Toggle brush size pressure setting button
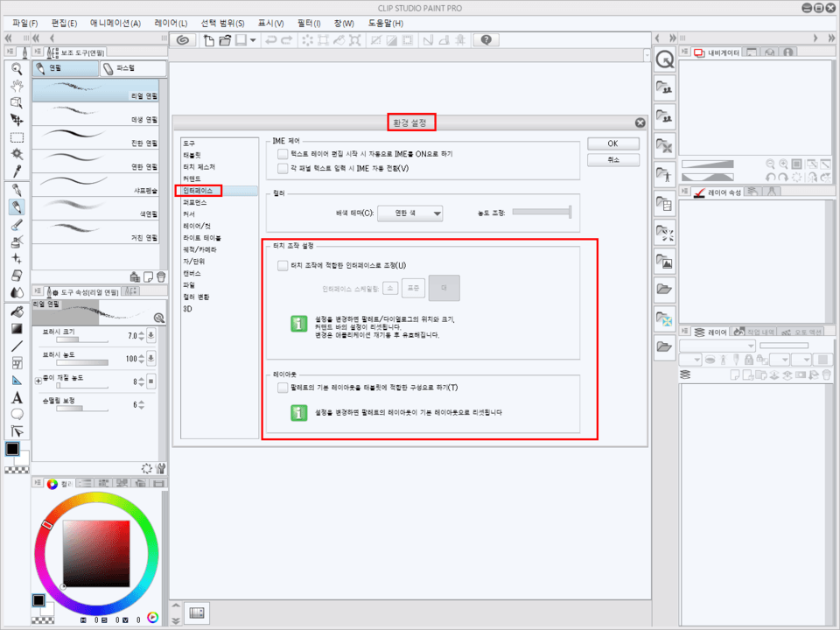 coord(151,336)
